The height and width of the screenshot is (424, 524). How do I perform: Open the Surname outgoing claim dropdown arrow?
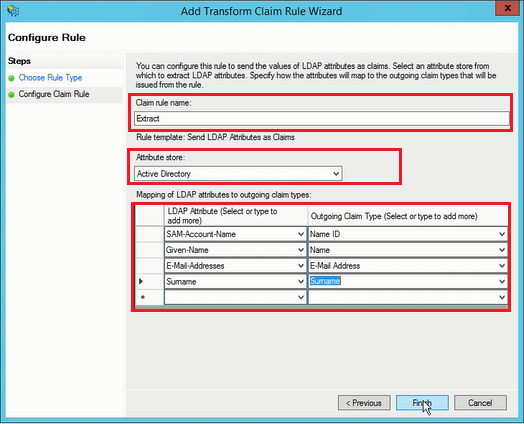pyautogui.click(x=502, y=281)
